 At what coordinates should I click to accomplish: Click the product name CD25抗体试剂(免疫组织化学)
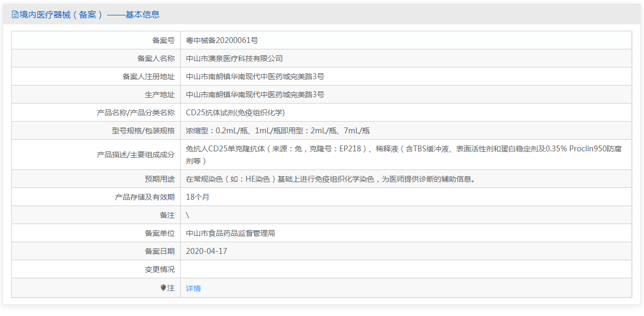click(236, 113)
